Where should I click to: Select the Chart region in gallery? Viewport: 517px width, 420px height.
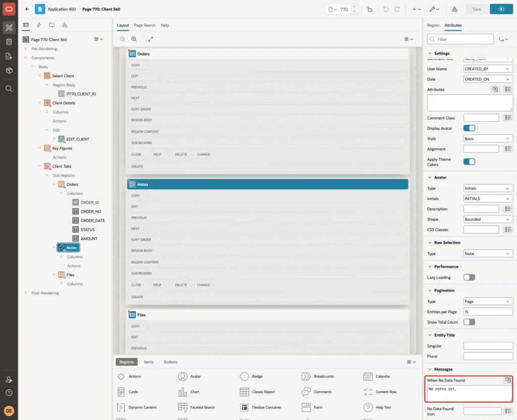coord(189,392)
